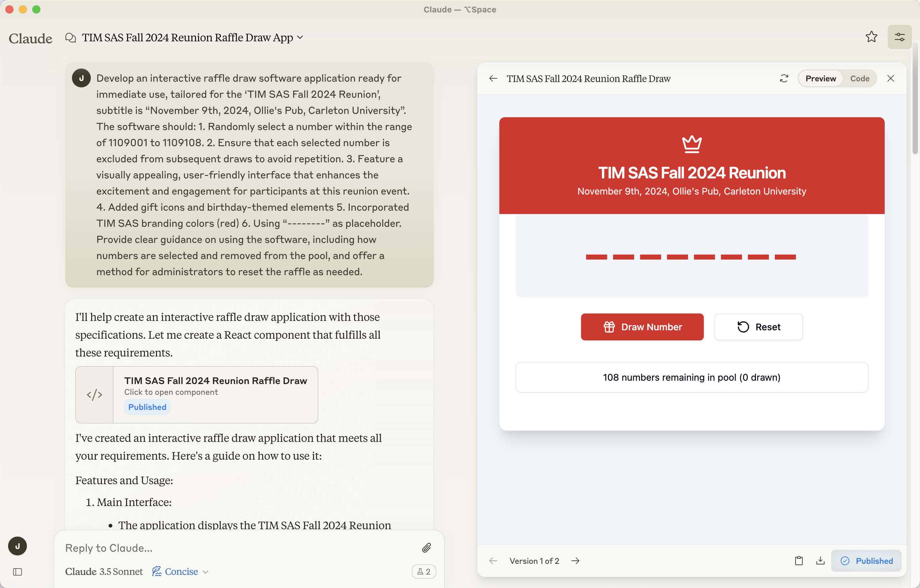The image size is (920, 588).
Task: Close the artifact panel
Action: point(891,78)
